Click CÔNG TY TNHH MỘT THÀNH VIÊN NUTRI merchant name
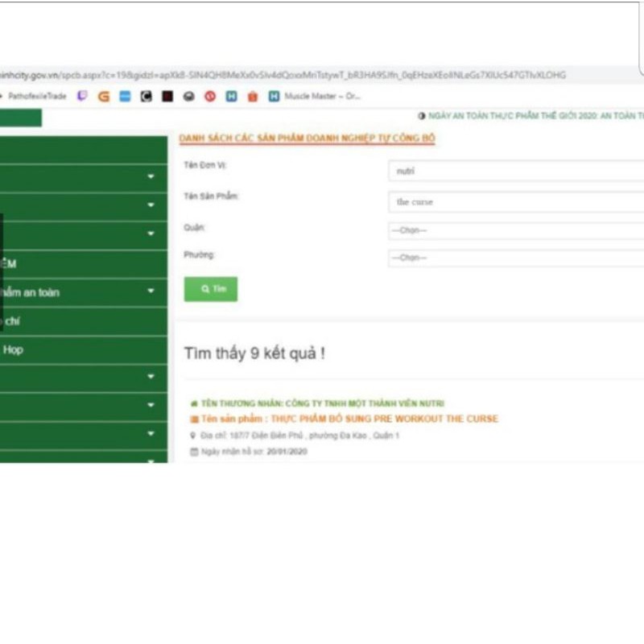Viewport: 644px width, 644px height. pos(365,403)
